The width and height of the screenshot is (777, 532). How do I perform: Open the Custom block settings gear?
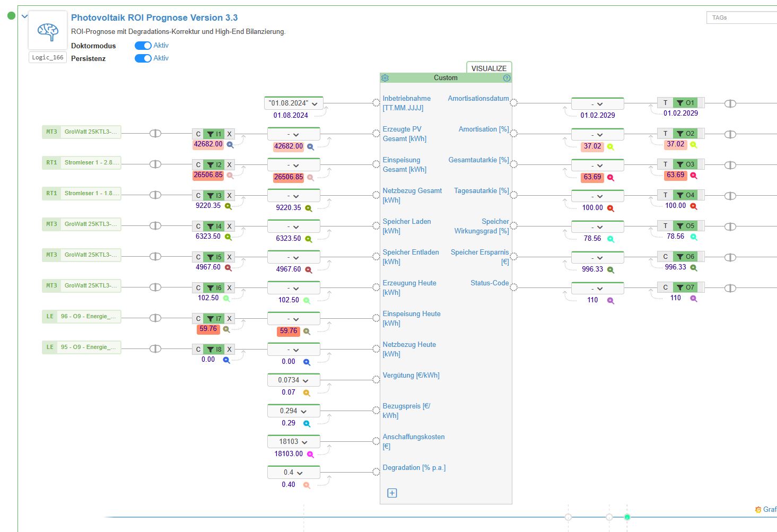385,78
